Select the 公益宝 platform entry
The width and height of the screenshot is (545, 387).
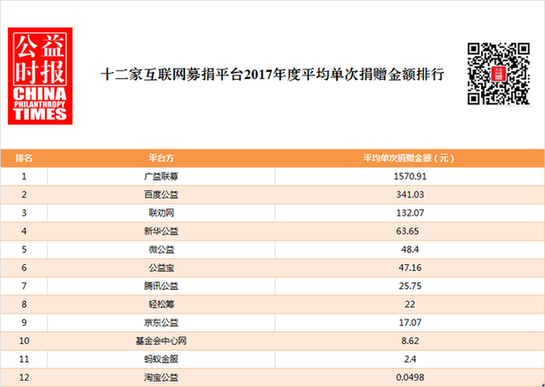tap(161, 268)
